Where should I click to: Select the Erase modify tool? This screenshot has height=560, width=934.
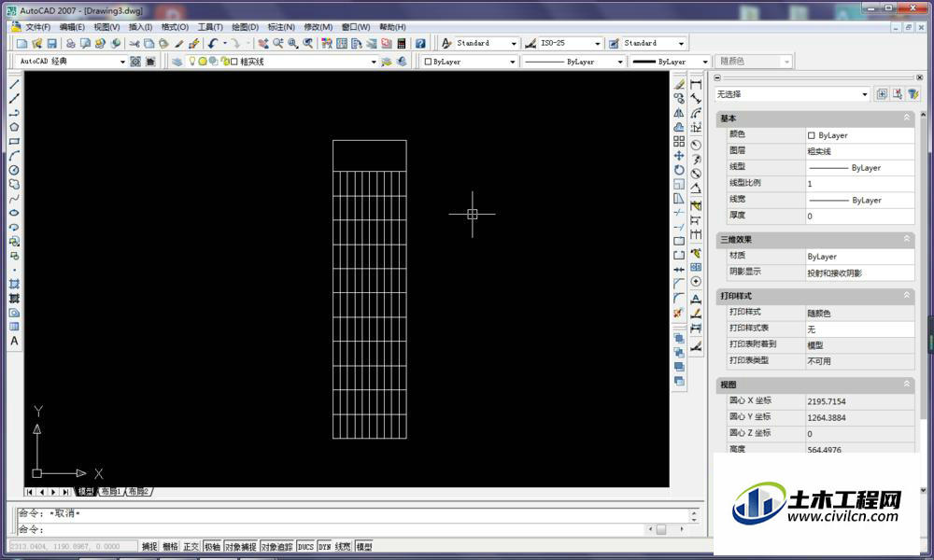pos(679,85)
